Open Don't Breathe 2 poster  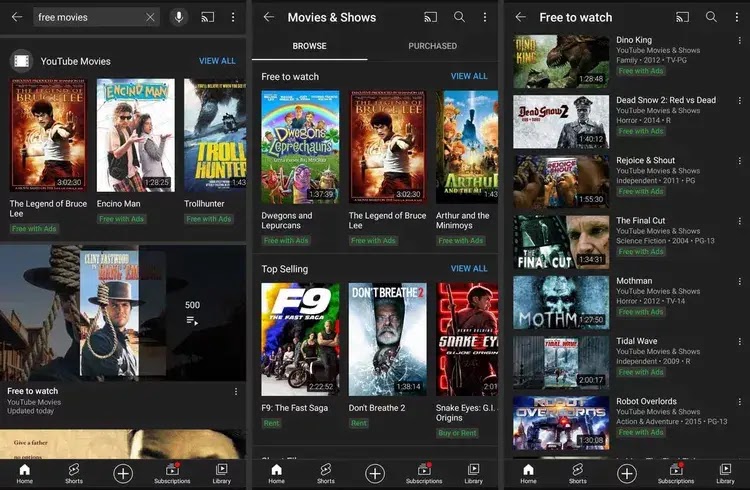pos(387,339)
